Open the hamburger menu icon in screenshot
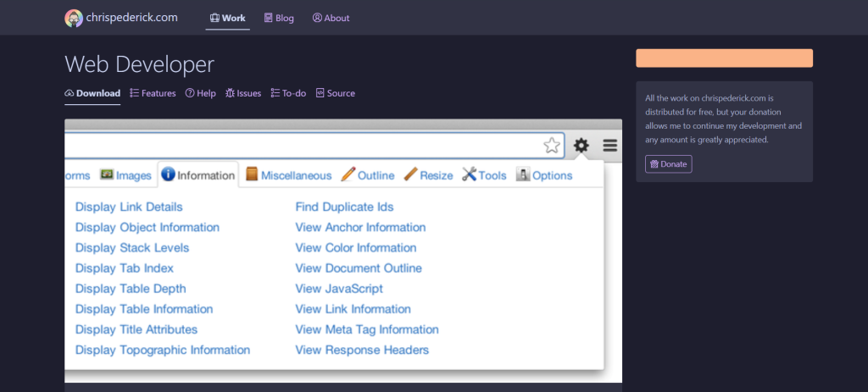 click(x=610, y=146)
